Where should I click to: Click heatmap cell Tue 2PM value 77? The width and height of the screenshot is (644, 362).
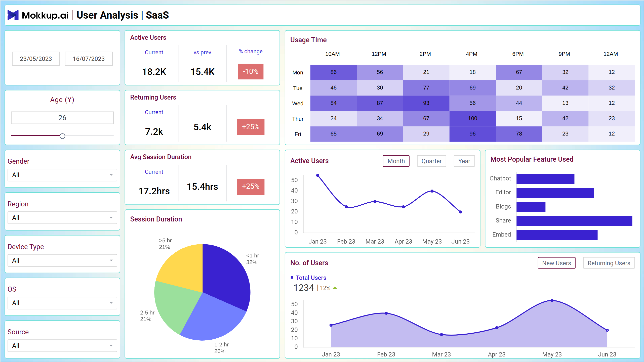coord(426,88)
